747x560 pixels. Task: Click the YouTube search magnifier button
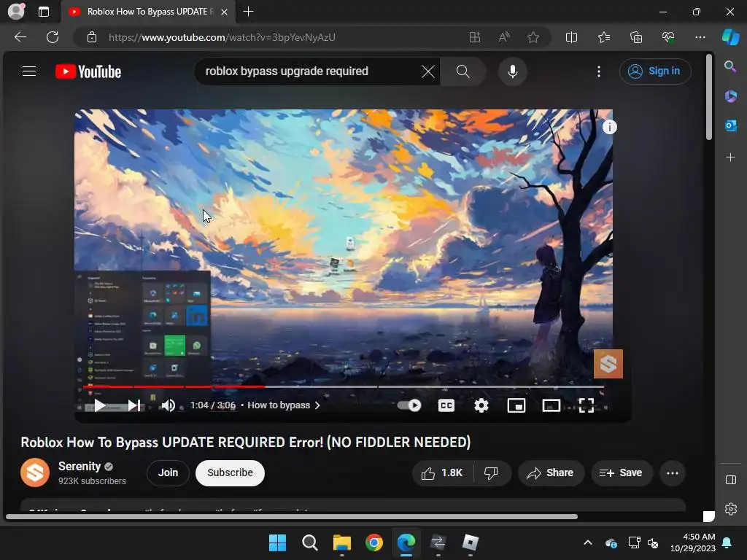pyautogui.click(x=462, y=71)
